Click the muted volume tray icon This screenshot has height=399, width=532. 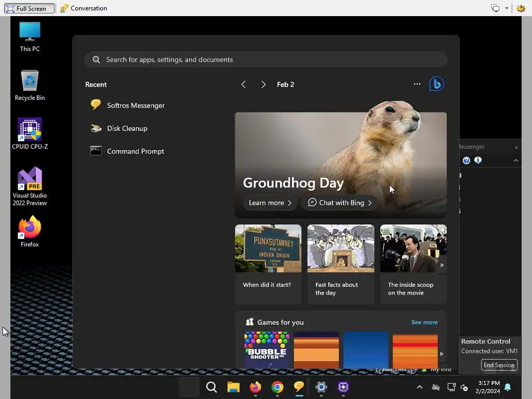click(x=464, y=387)
